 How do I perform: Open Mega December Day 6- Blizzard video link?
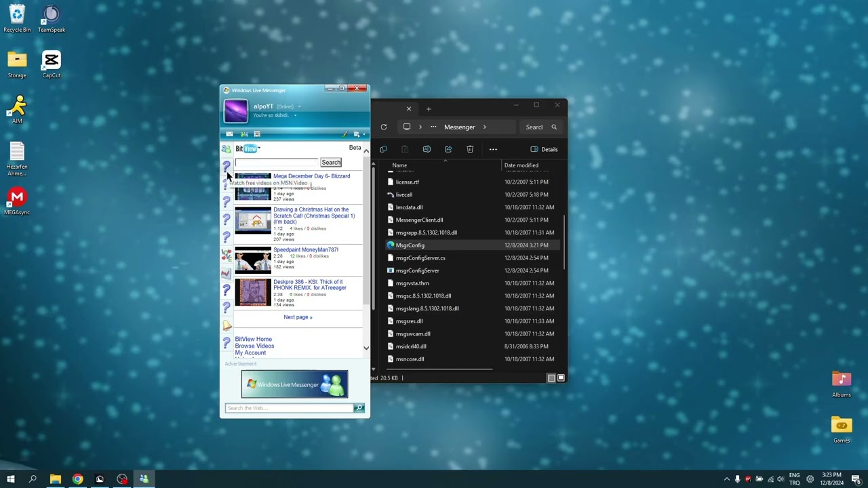point(311,176)
